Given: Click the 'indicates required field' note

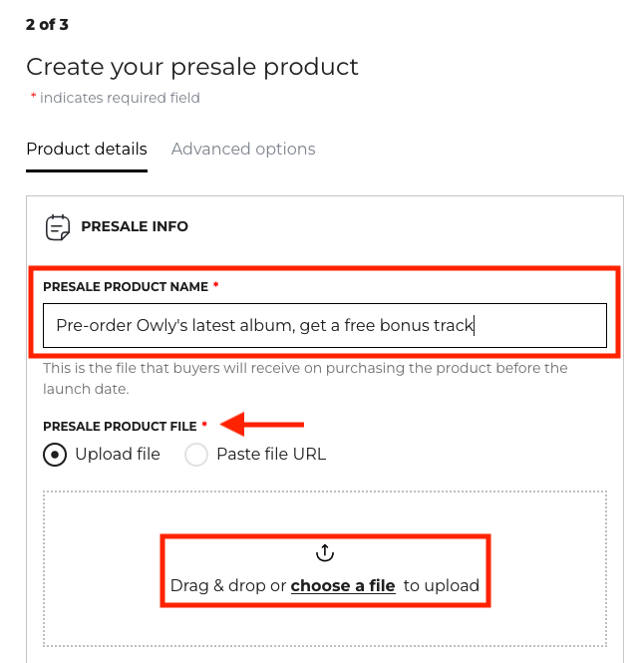Looking at the screenshot, I should pos(120,98).
